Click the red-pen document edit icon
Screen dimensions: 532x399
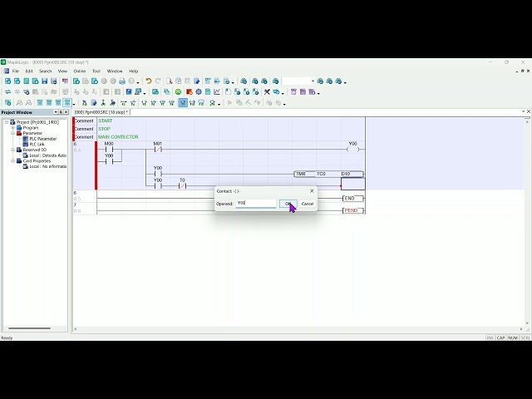169,81
